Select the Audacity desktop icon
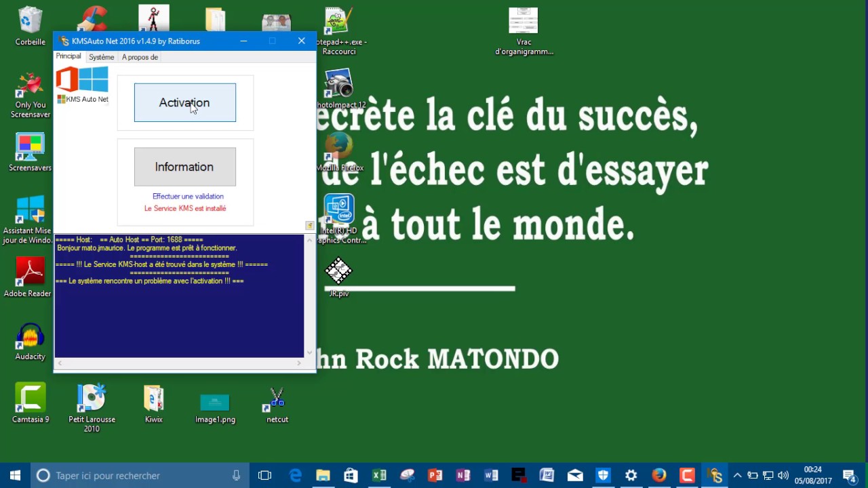Screen dimensions: 868x488 click(31, 341)
